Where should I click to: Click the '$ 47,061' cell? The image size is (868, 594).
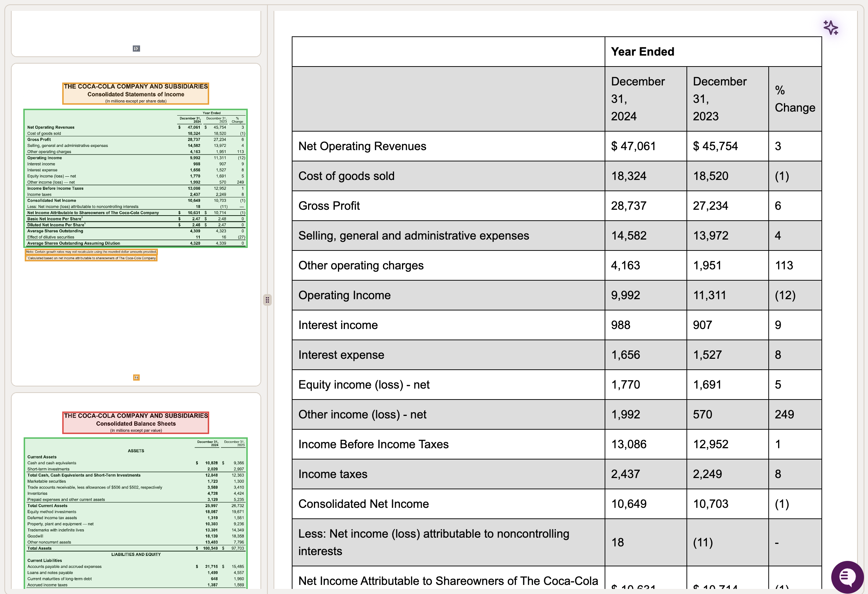[x=645, y=146]
